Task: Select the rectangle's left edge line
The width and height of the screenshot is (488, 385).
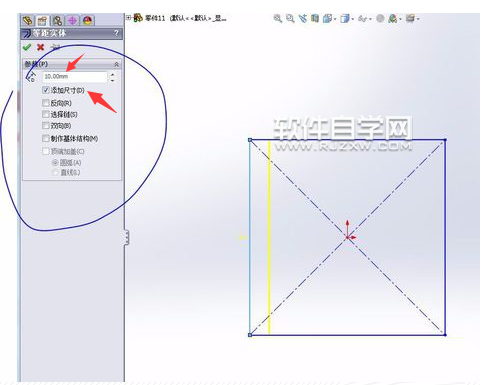Action: point(250,237)
